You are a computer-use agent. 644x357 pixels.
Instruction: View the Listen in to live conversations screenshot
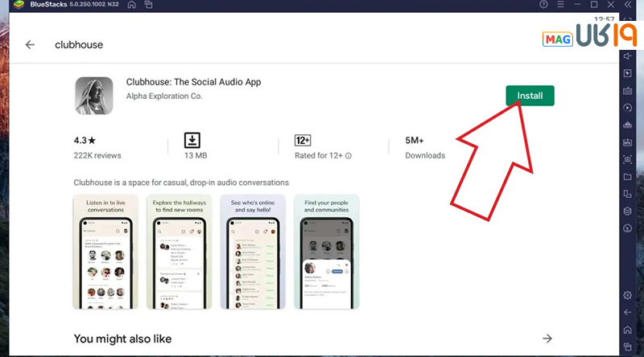[105, 252]
